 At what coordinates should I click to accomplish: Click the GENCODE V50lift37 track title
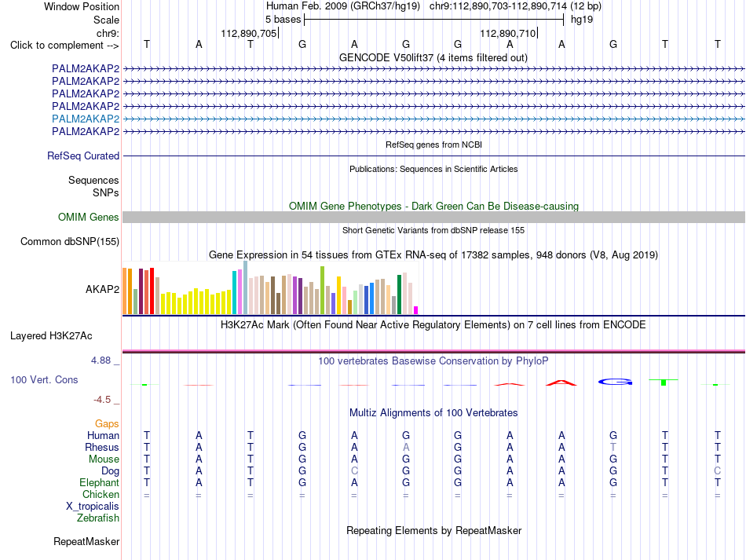pos(433,57)
